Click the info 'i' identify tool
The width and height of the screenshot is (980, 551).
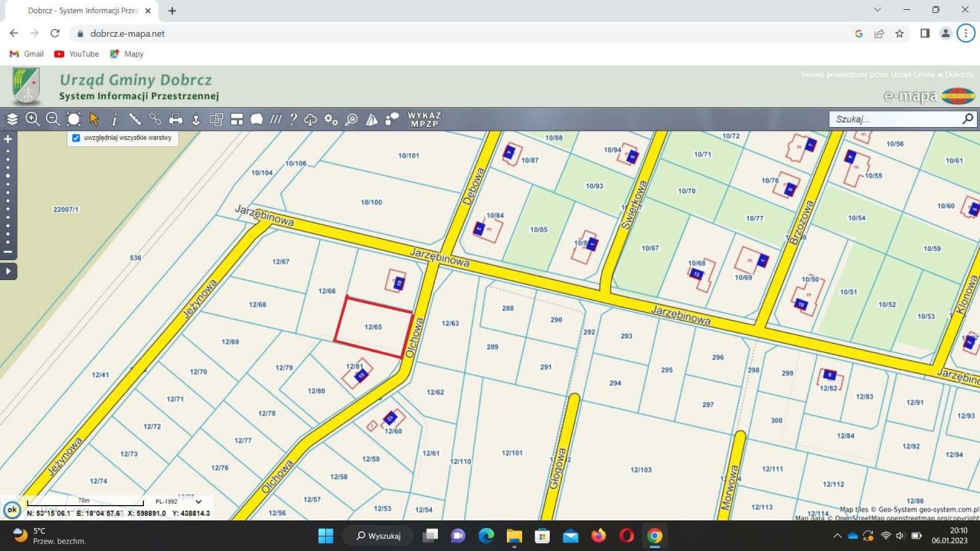[115, 119]
